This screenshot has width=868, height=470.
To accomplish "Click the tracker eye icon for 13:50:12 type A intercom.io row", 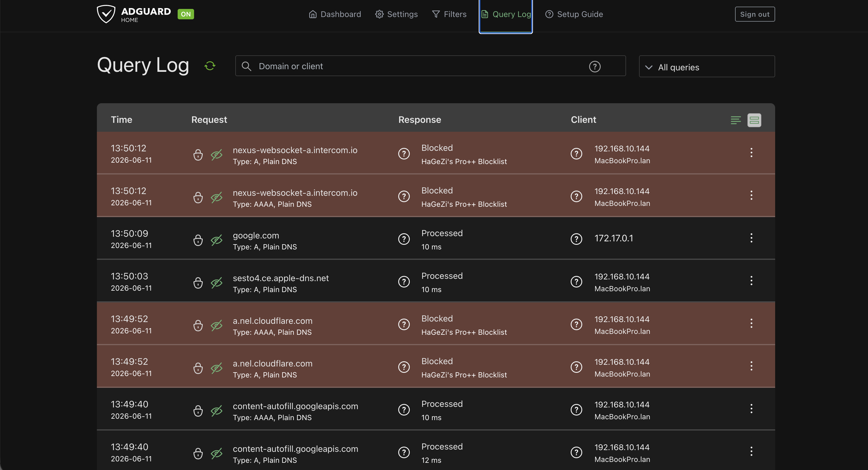I will point(217,155).
